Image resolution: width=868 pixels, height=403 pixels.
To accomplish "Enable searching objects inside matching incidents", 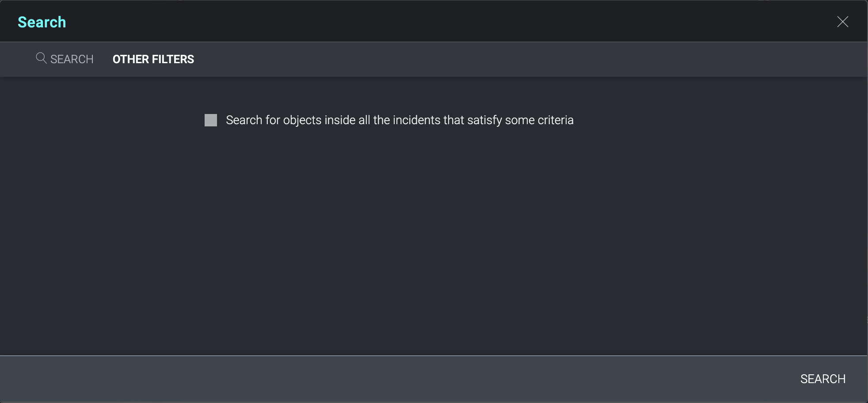I will (210, 120).
